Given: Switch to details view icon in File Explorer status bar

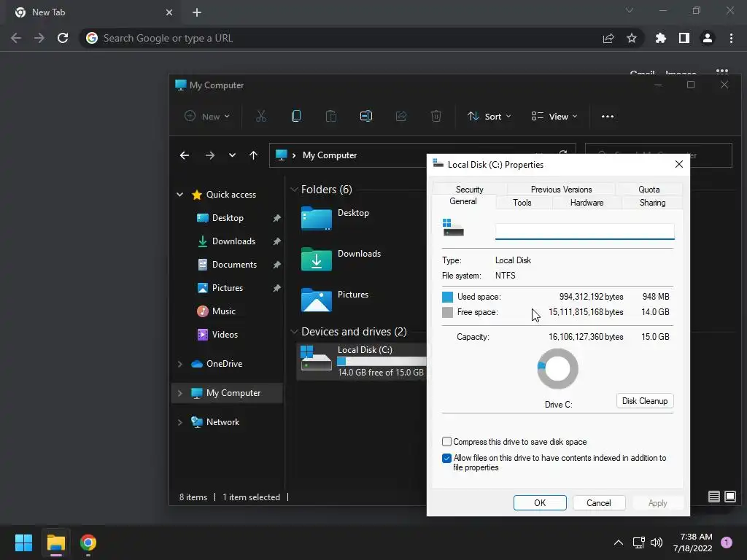Looking at the screenshot, I should pyautogui.click(x=713, y=497).
